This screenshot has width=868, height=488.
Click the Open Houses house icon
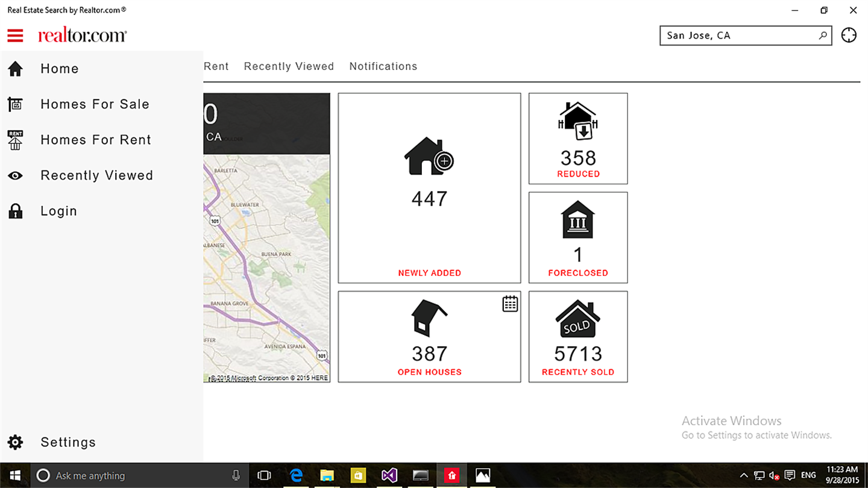429,318
